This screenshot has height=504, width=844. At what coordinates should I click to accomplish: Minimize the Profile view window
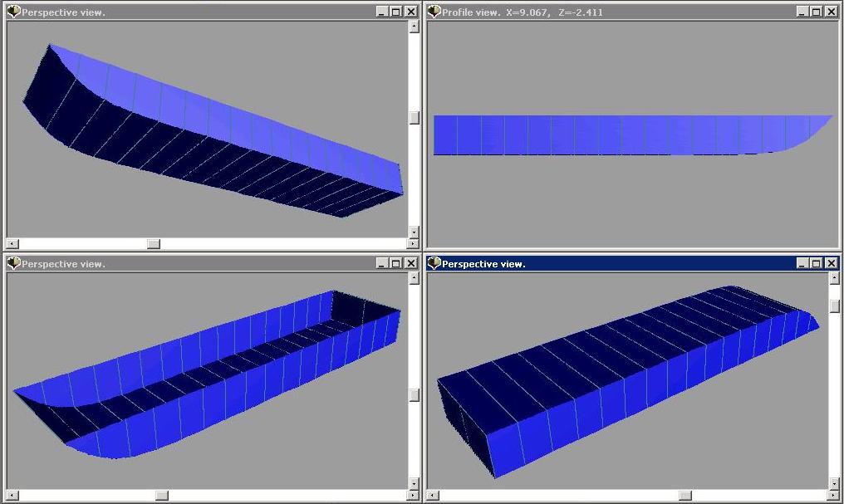(802, 12)
